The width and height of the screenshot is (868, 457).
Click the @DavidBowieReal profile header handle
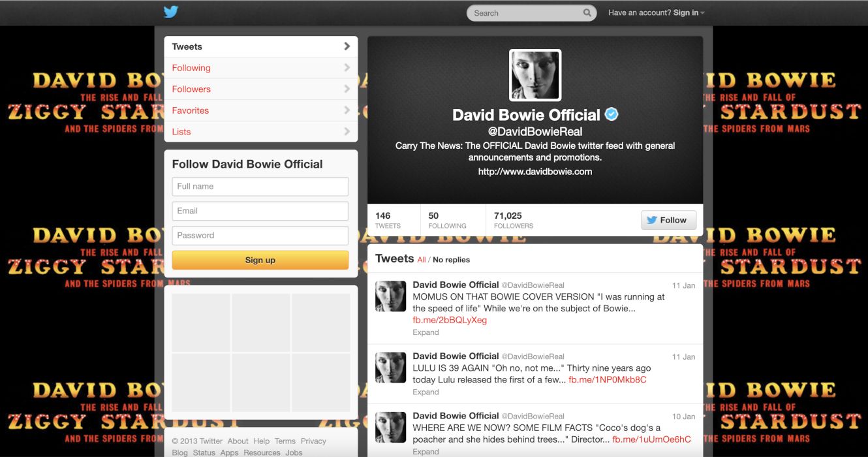pyautogui.click(x=535, y=131)
